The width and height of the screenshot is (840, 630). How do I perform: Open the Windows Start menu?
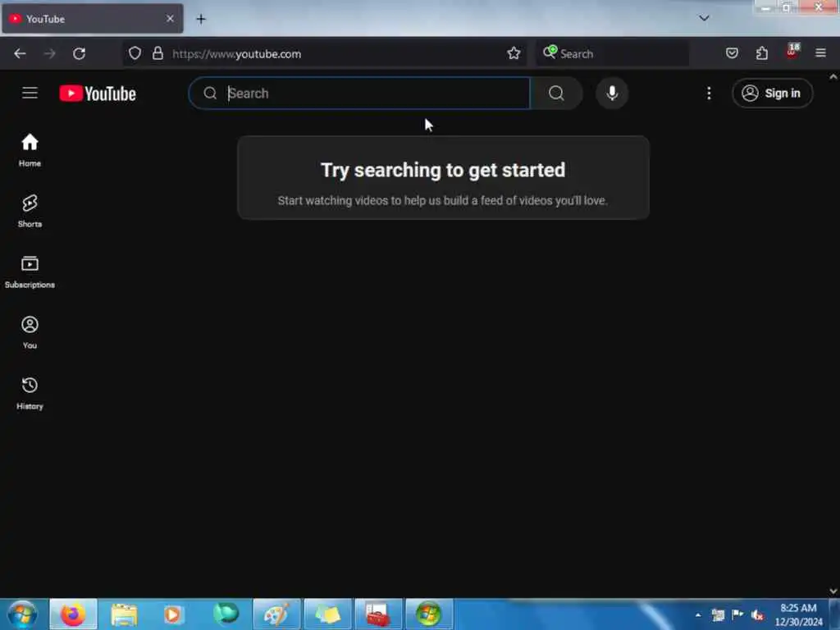tap(22, 614)
